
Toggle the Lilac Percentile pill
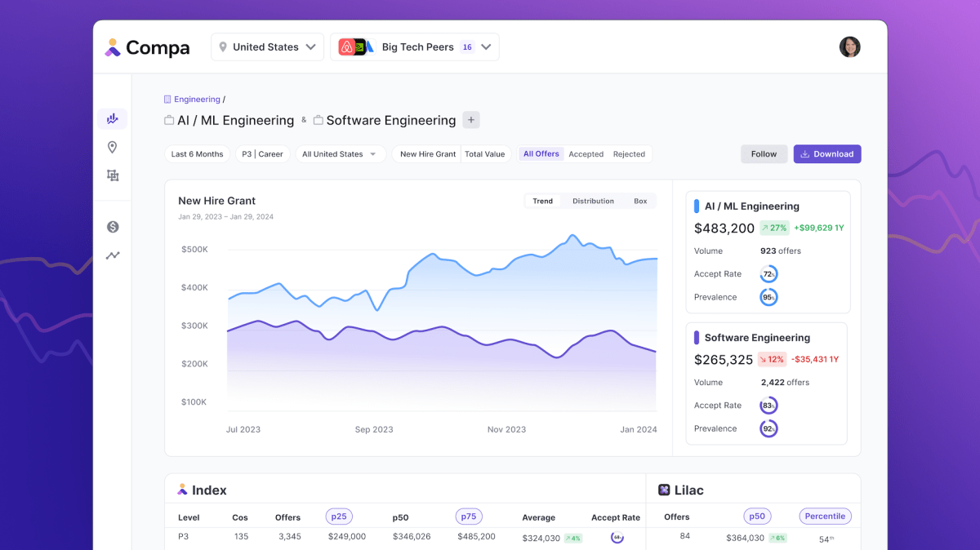click(x=825, y=517)
